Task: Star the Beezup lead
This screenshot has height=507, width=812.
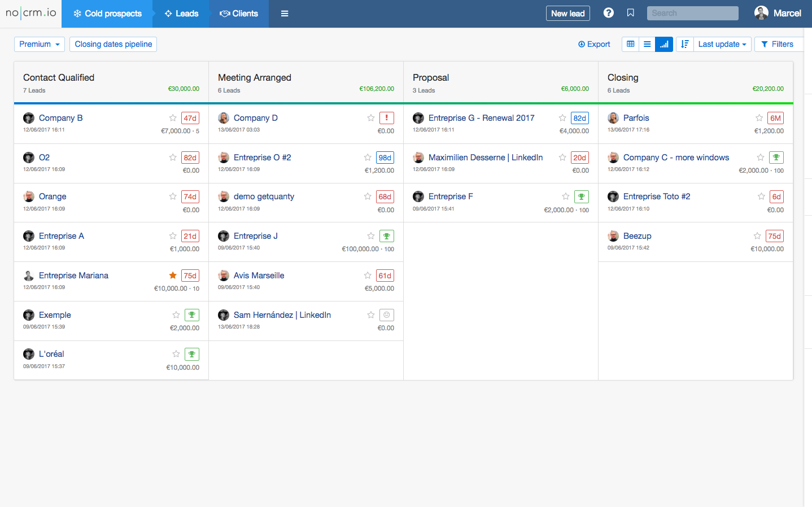Action: (x=757, y=236)
